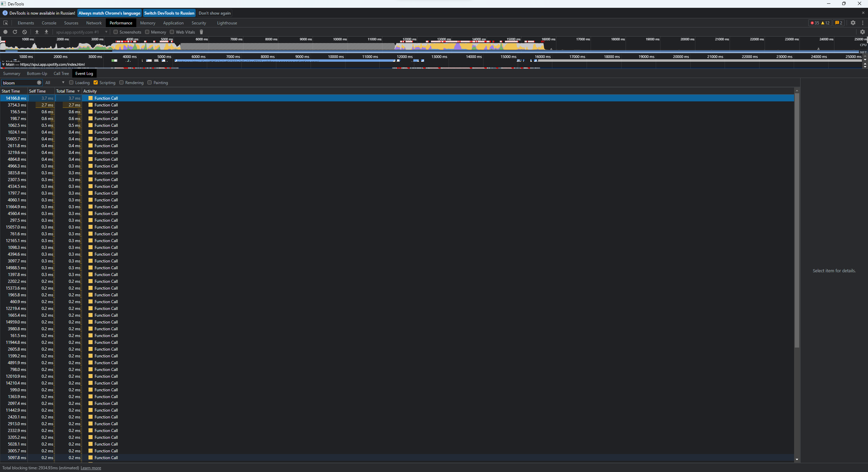Activate the inspect element picker icon
868x472 pixels.
pyautogui.click(x=5, y=23)
